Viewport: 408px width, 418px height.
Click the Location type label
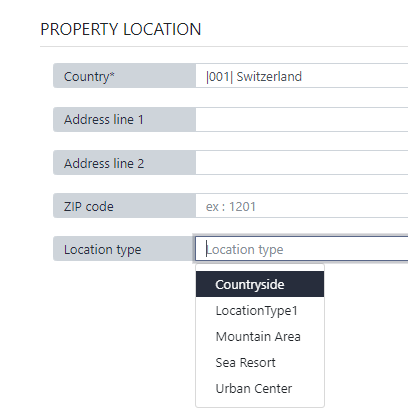103,250
